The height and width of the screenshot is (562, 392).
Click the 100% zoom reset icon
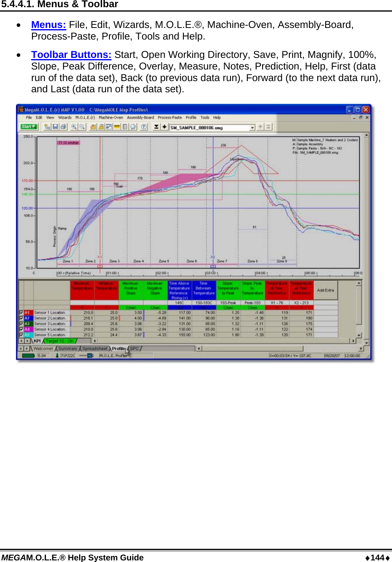click(x=82, y=127)
